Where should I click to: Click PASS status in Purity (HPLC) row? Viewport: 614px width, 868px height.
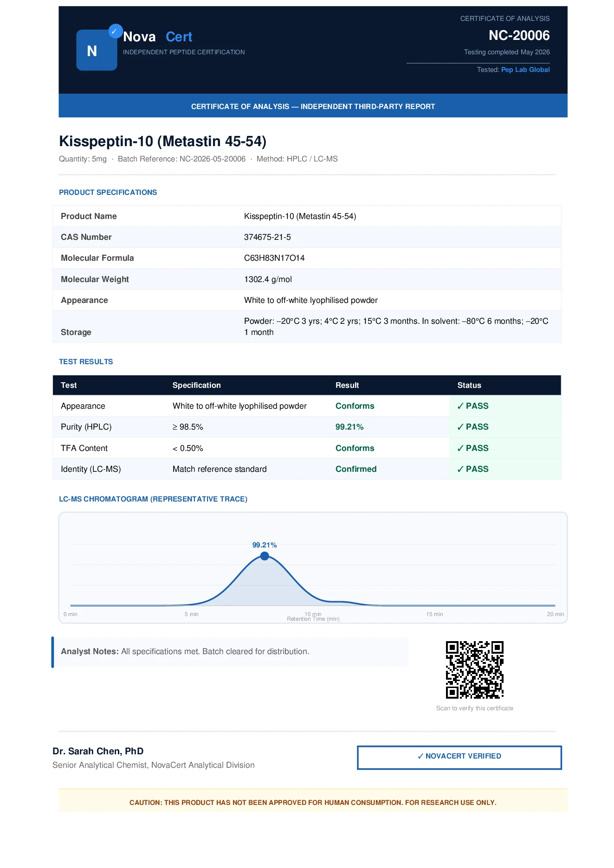[472, 427]
